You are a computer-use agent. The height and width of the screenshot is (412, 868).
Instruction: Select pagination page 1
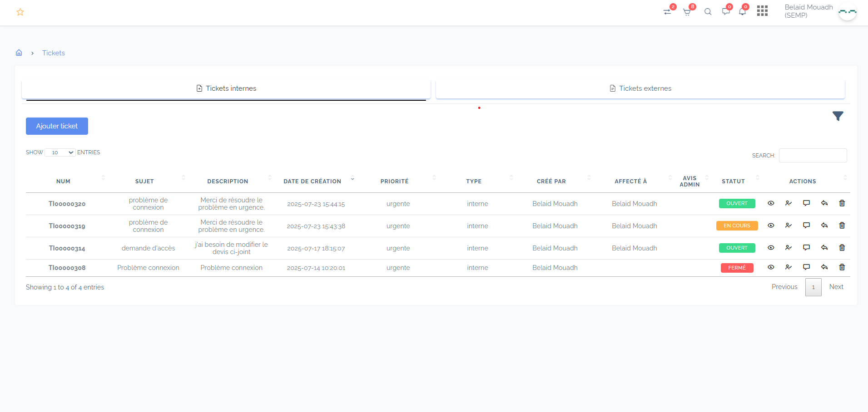pos(813,287)
